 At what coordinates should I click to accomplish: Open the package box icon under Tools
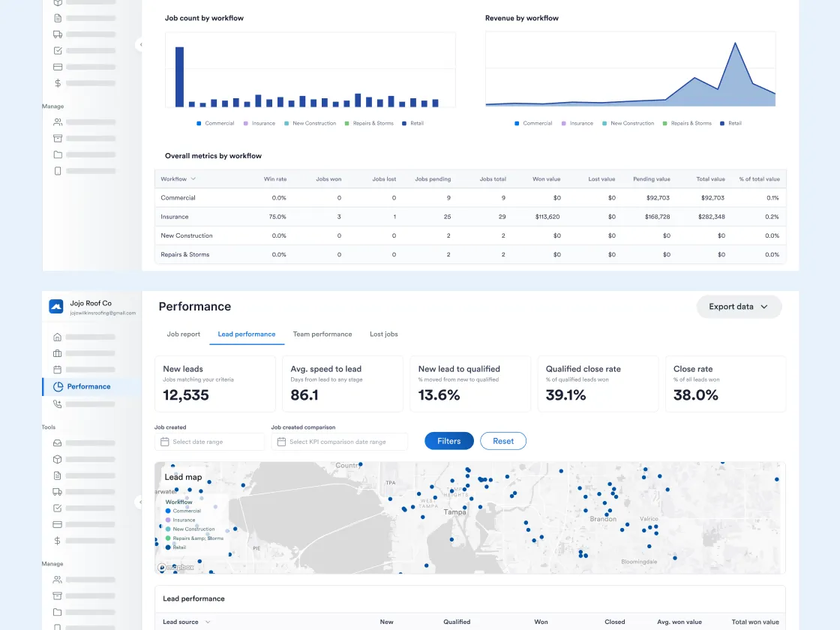[x=57, y=459]
